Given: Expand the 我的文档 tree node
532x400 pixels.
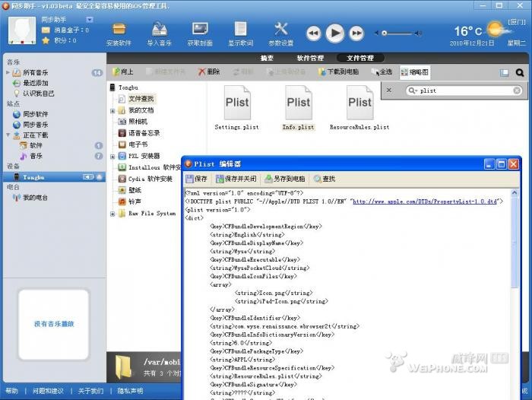Looking at the screenshot, I should (x=112, y=111).
